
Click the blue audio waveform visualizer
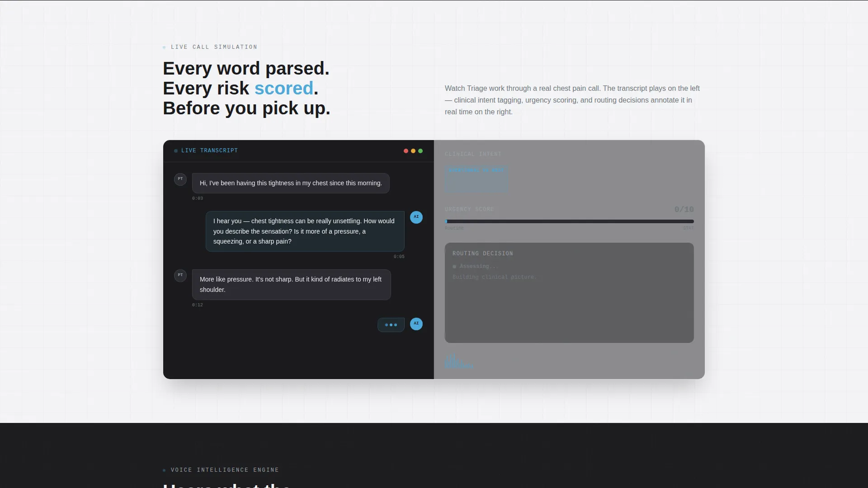pyautogui.click(x=459, y=361)
